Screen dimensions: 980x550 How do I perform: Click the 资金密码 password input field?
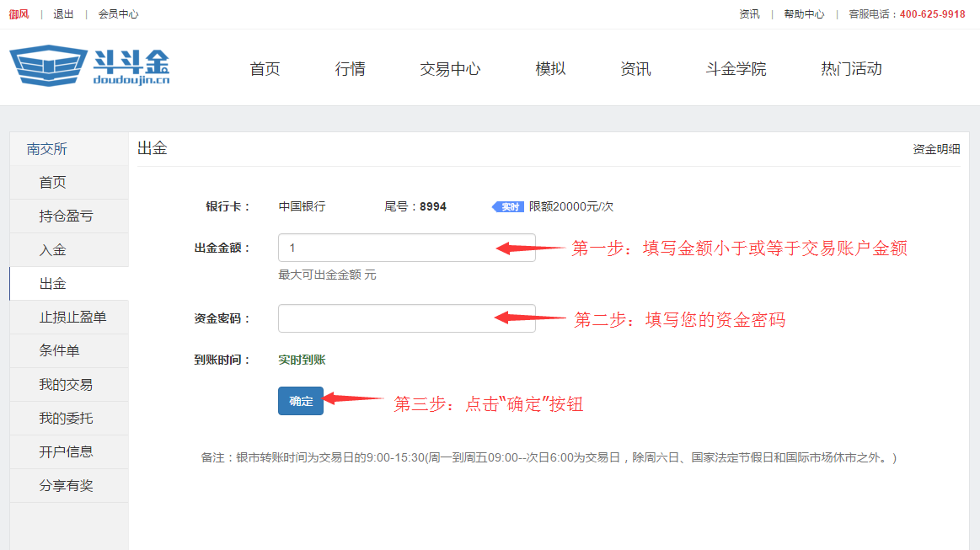point(406,318)
